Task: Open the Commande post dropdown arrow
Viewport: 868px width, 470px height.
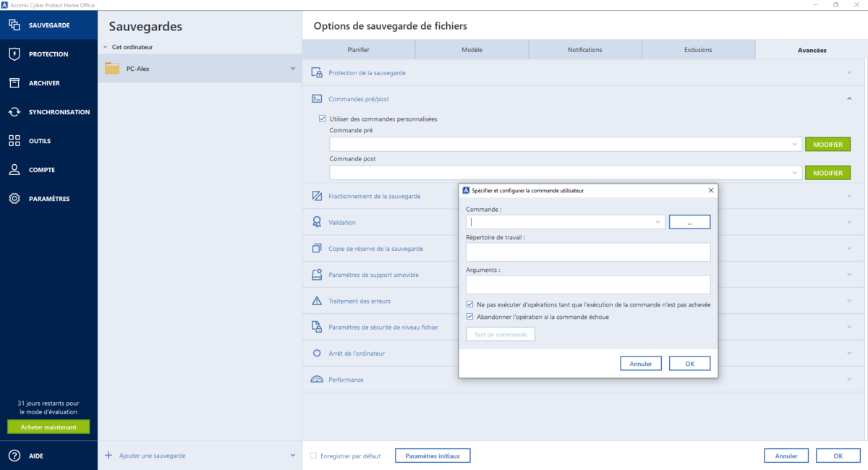Action: (795, 173)
